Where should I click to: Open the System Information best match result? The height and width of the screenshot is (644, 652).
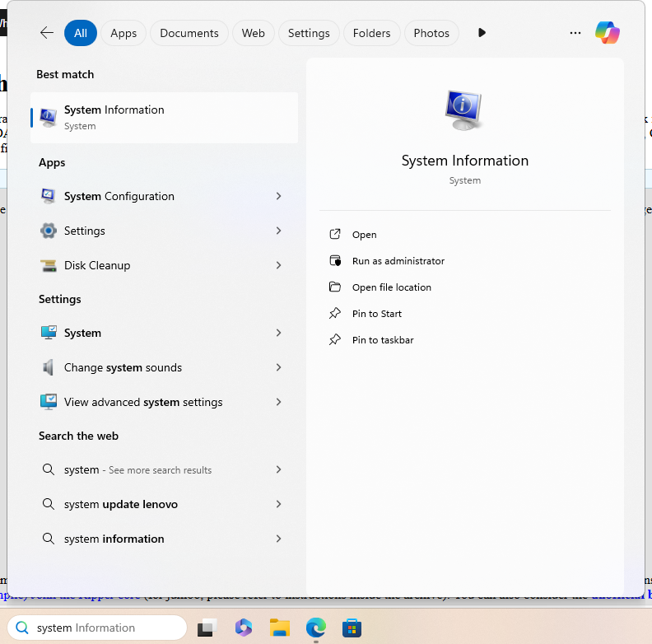(165, 118)
